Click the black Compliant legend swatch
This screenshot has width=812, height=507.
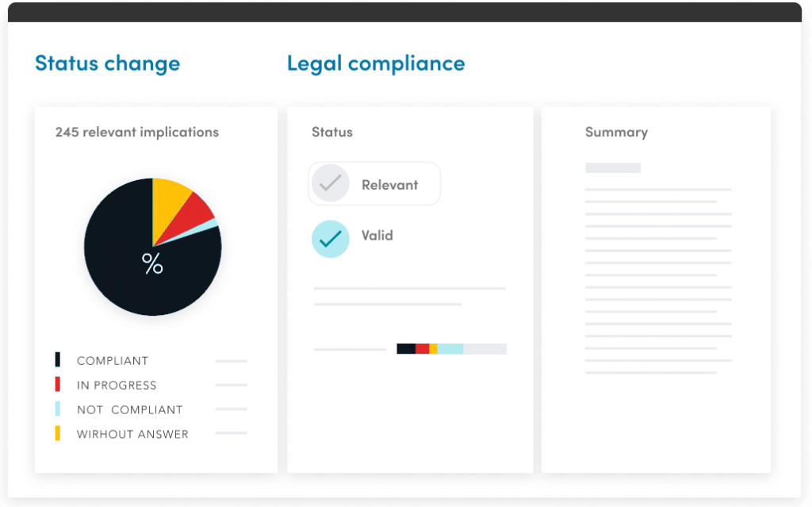pyautogui.click(x=58, y=360)
